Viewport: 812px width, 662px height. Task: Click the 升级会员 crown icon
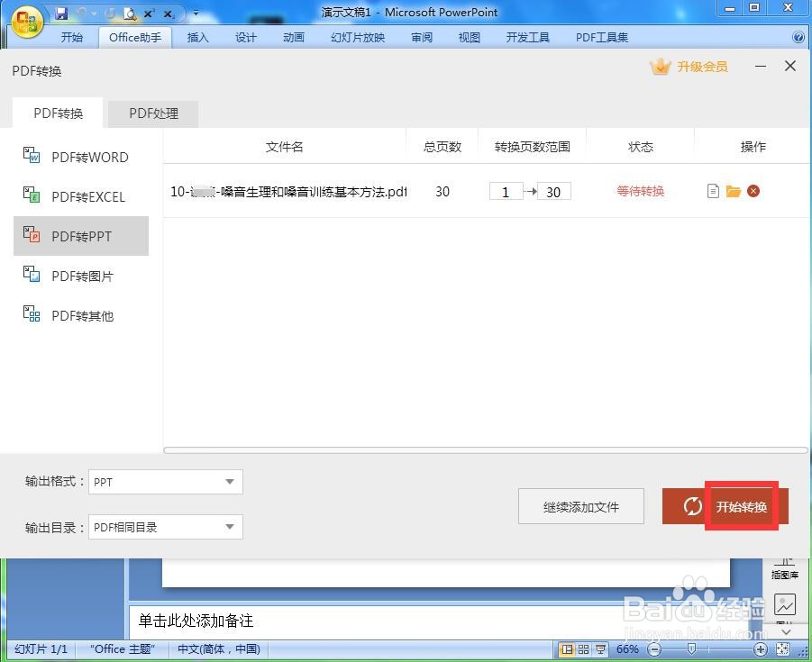tap(661, 66)
